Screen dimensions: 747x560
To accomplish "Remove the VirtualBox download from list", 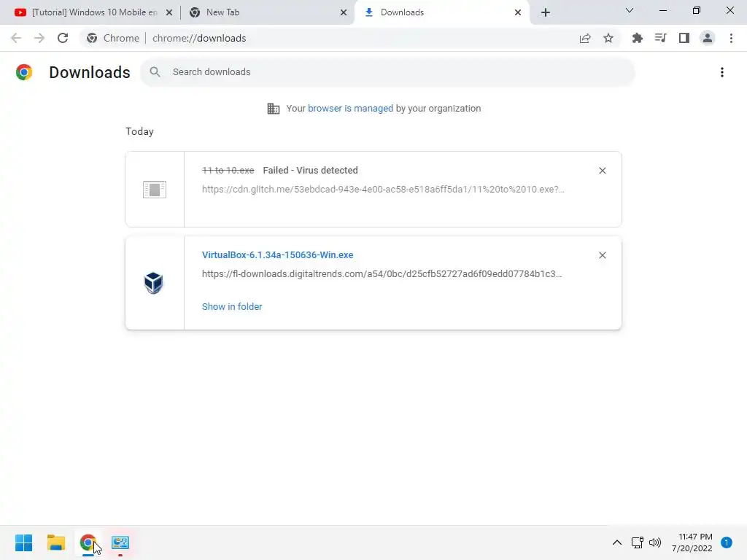I will click(x=602, y=255).
